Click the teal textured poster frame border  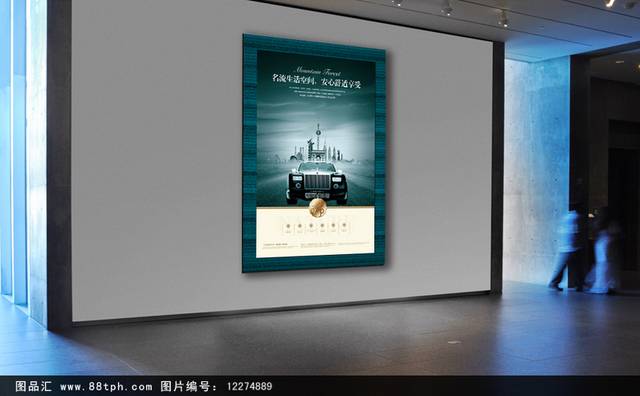pyautogui.click(x=249, y=155)
